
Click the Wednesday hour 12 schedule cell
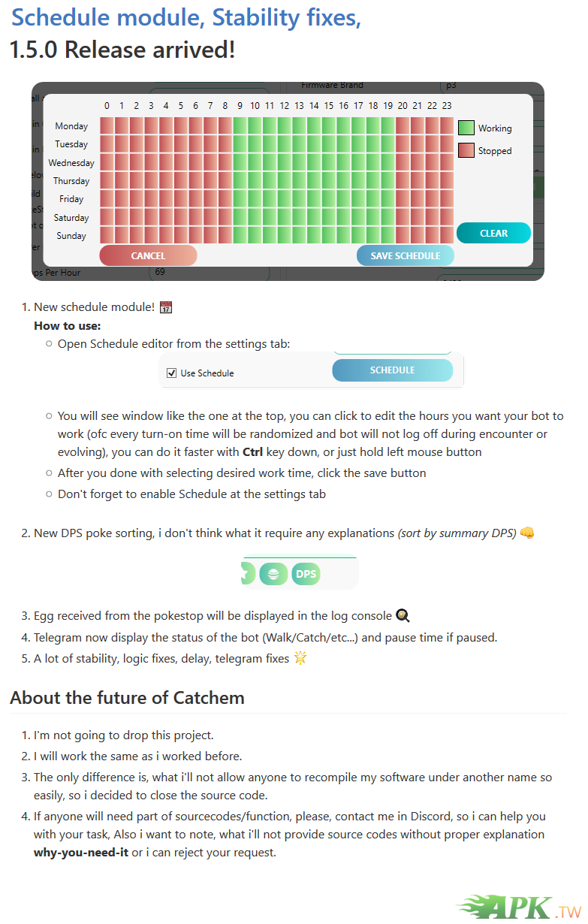click(285, 163)
